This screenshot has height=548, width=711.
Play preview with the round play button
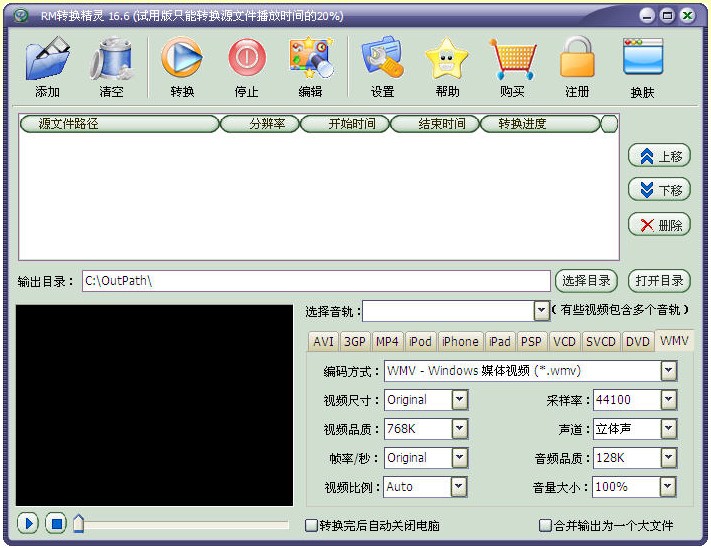click(28, 524)
